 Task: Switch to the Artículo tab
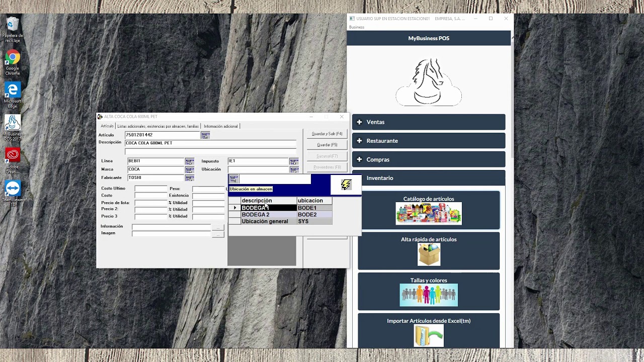[107, 126]
